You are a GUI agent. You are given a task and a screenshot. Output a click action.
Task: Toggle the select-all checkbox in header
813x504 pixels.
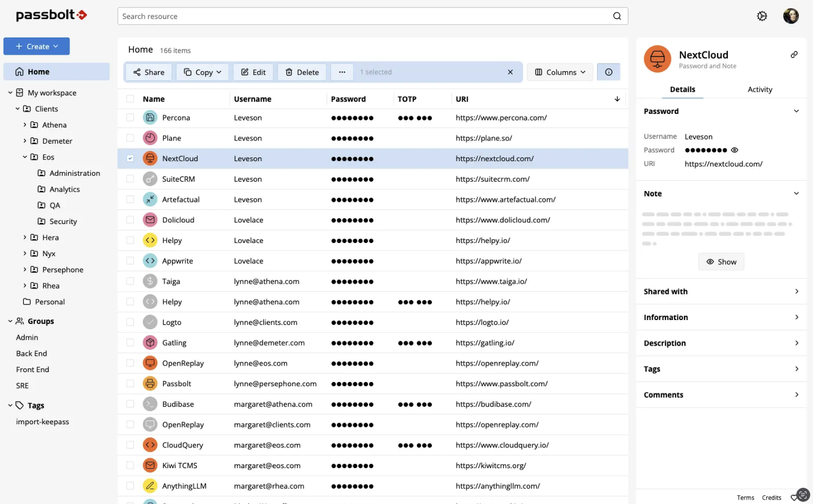[x=130, y=99]
